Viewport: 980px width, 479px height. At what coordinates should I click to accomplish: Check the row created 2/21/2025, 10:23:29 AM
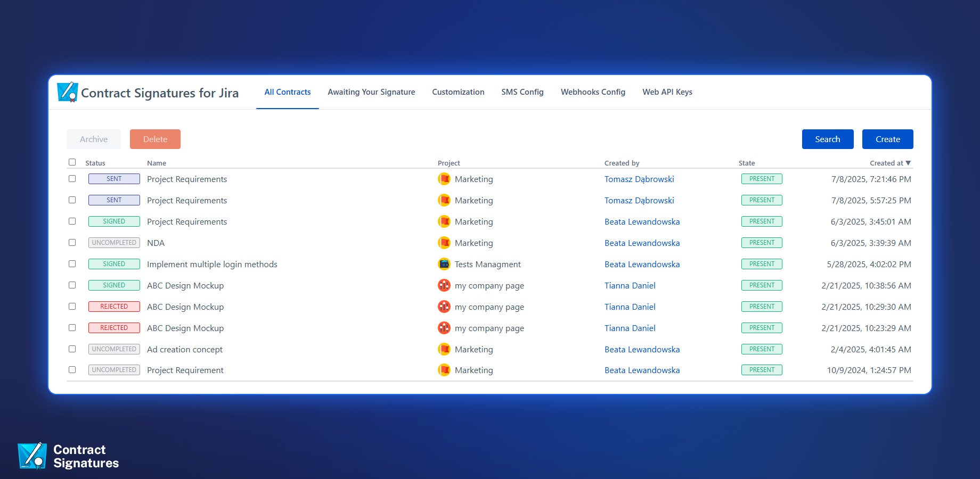(72, 328)
